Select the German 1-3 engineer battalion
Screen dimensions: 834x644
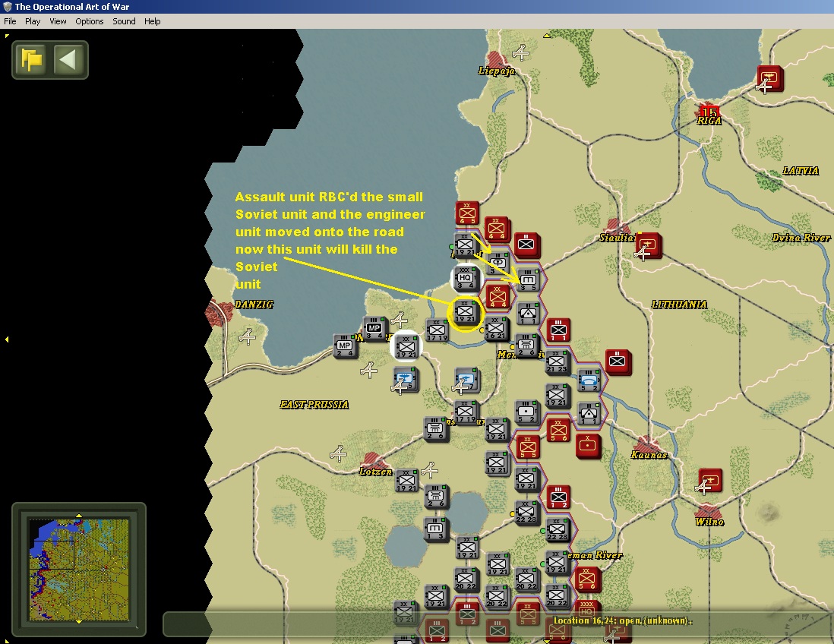[x=436, y=529]
